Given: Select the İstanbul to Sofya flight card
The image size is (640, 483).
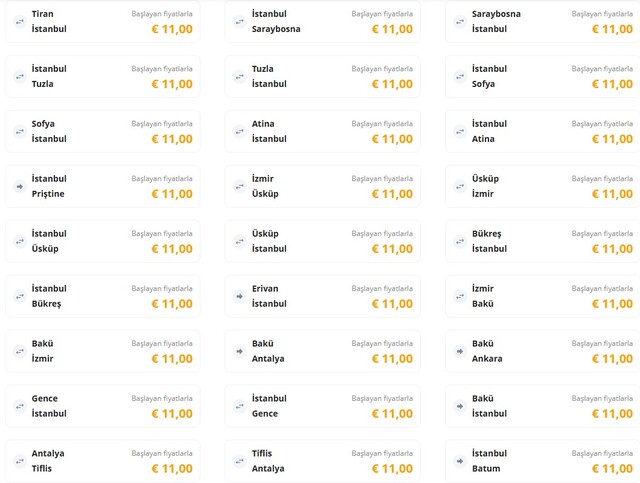Looking at the screenshot, I should click(542, 76).
